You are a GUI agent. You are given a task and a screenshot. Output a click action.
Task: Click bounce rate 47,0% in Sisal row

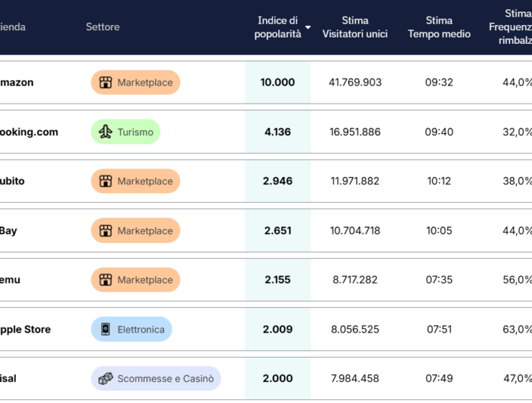point(518,379)
